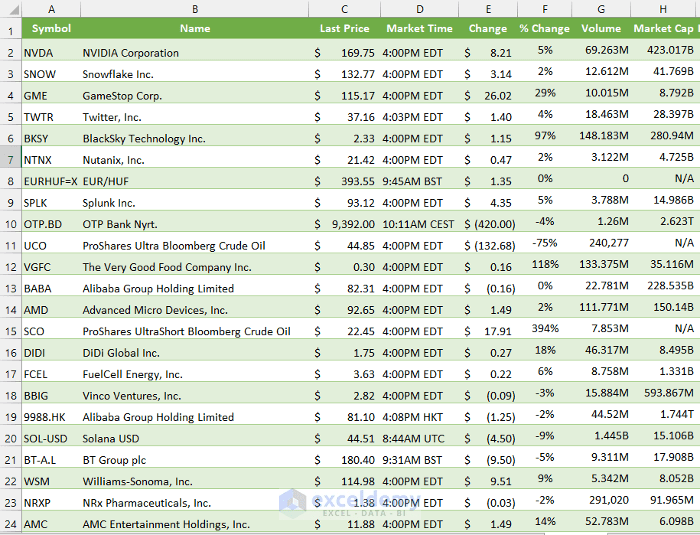Click the 6.098B market cap cell
Viewport: 700px width, 535px height.
pyautogui.click(x=665, y=522)
